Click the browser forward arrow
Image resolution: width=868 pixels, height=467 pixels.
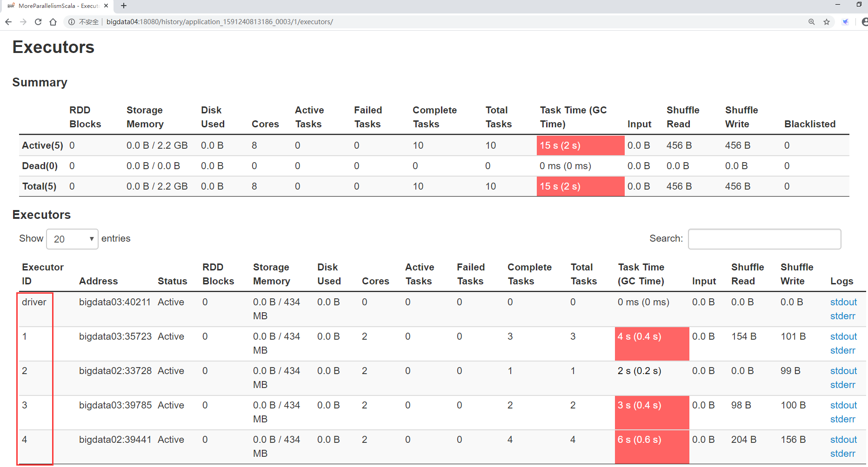(x=23, y=22)
